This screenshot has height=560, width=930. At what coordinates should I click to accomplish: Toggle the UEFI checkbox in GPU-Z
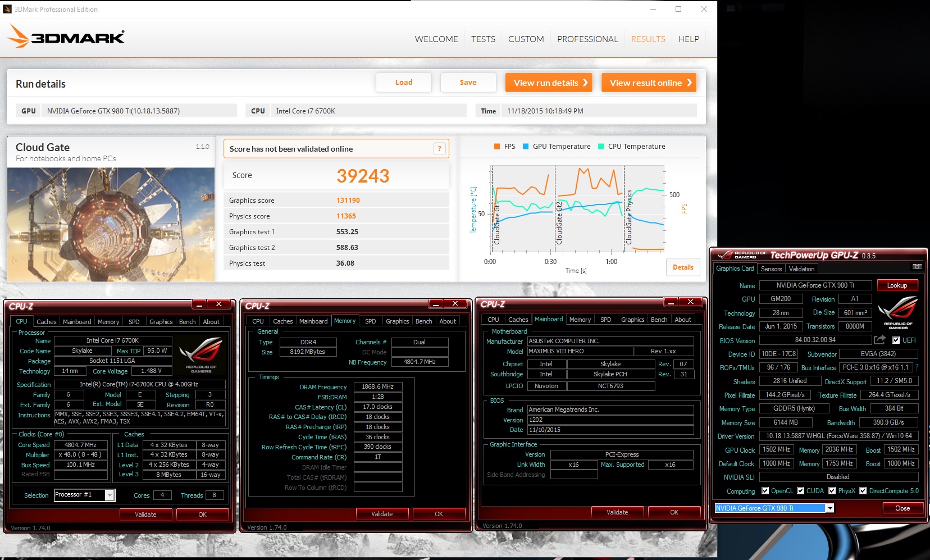pyautogui.click(x=896, y=340)
